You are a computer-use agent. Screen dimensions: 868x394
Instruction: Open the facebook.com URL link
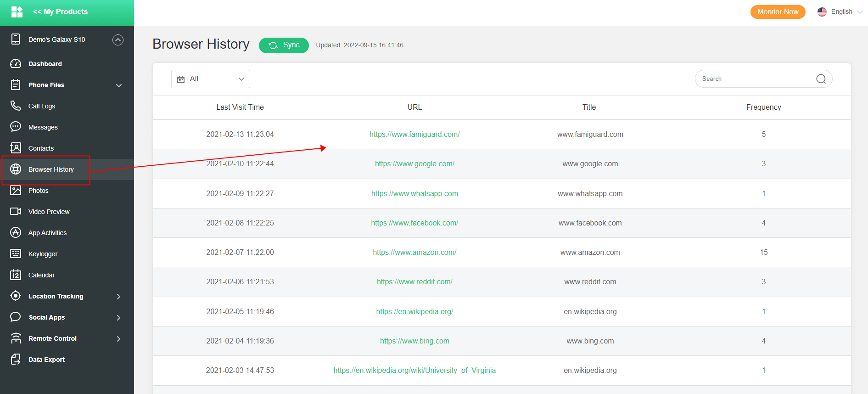coord(414,223)
